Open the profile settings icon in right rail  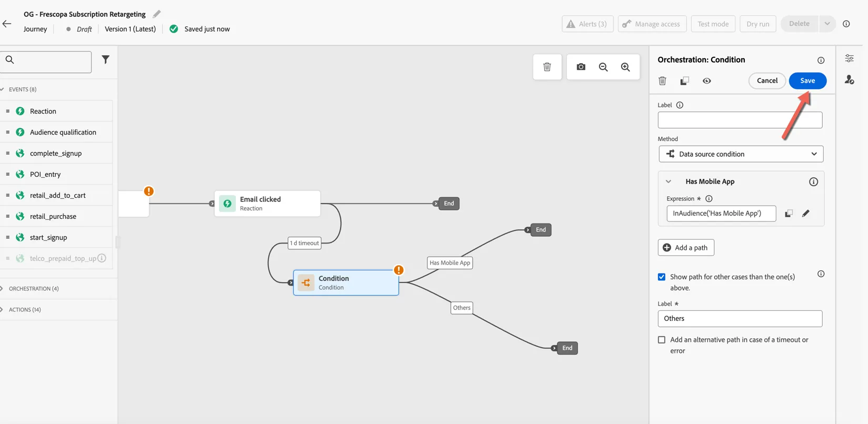tap(849, 79)
